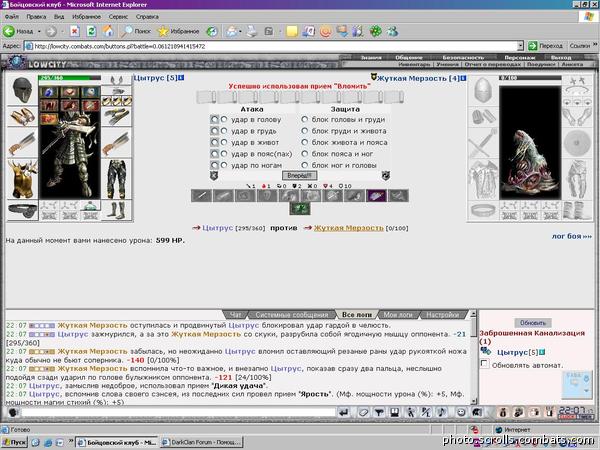Open the Инвентарь link in the game menu

pos(414,64)
